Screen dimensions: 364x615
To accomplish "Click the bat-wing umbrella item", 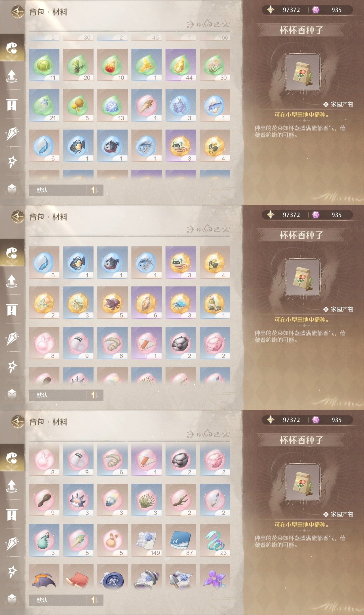I will click(44, 579).
